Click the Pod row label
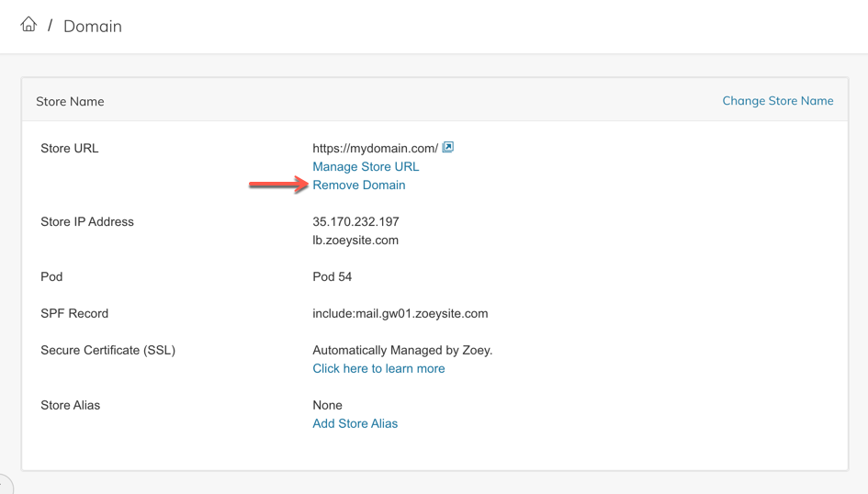Image resolution: width=868 pixels, height=494 pixels. click(51, 276)
